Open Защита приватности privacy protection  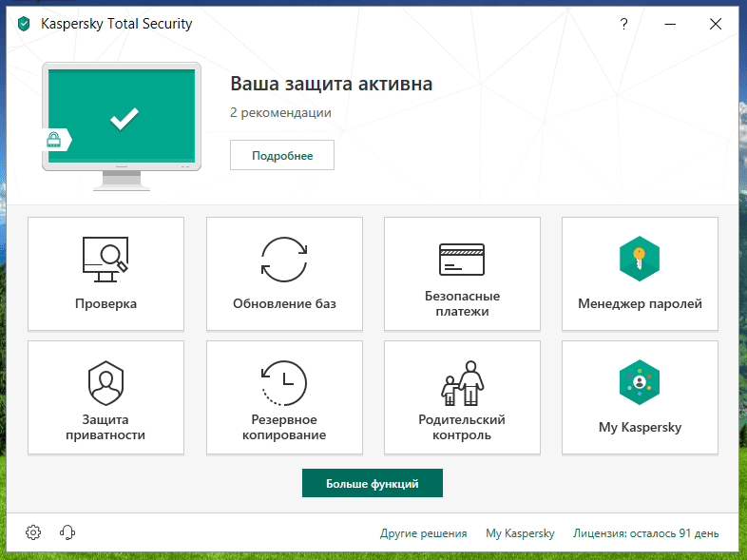tap(105, 397)
